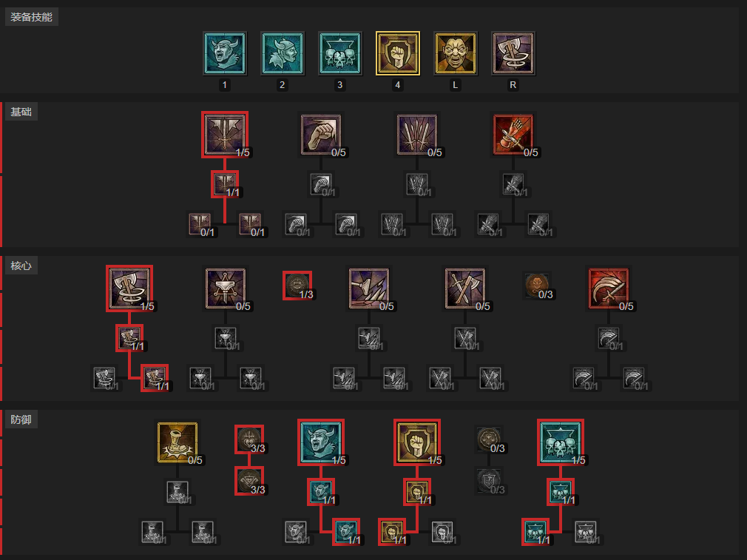
Task: Click the 核心 category label
Action: [x=21, y=266]
